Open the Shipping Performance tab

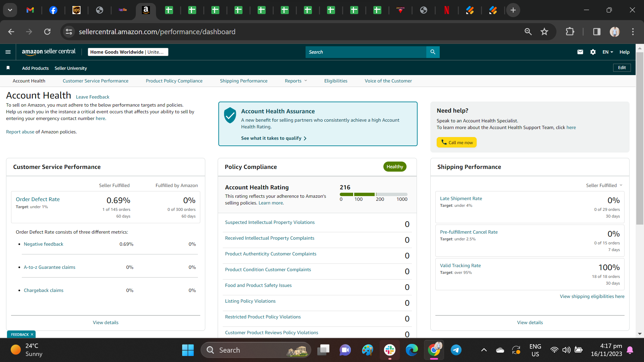click(x=244, y=81)
